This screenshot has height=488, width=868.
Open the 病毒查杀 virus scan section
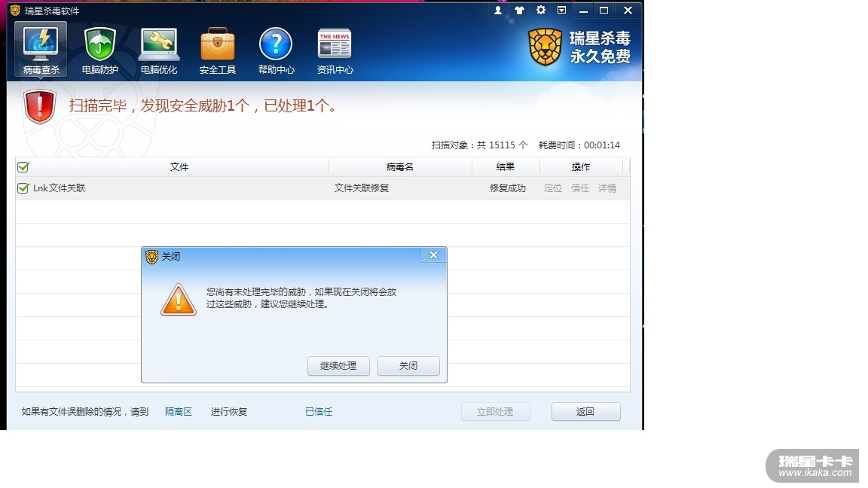click(41, 50)
